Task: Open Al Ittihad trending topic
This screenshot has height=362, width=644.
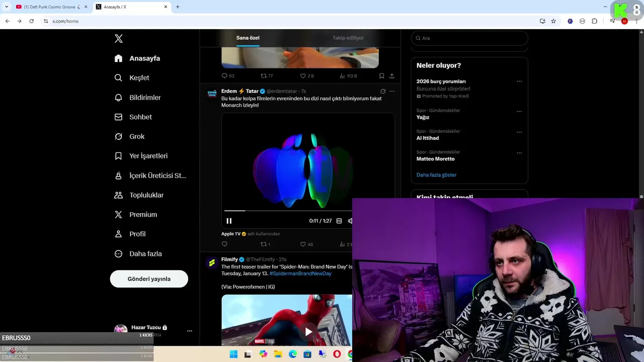Action: pos(428,138)
